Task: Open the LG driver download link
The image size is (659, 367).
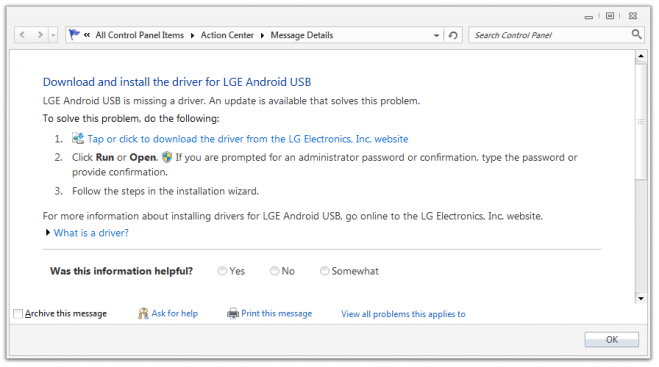Action: pyautogui.click(x=248, y=139)
